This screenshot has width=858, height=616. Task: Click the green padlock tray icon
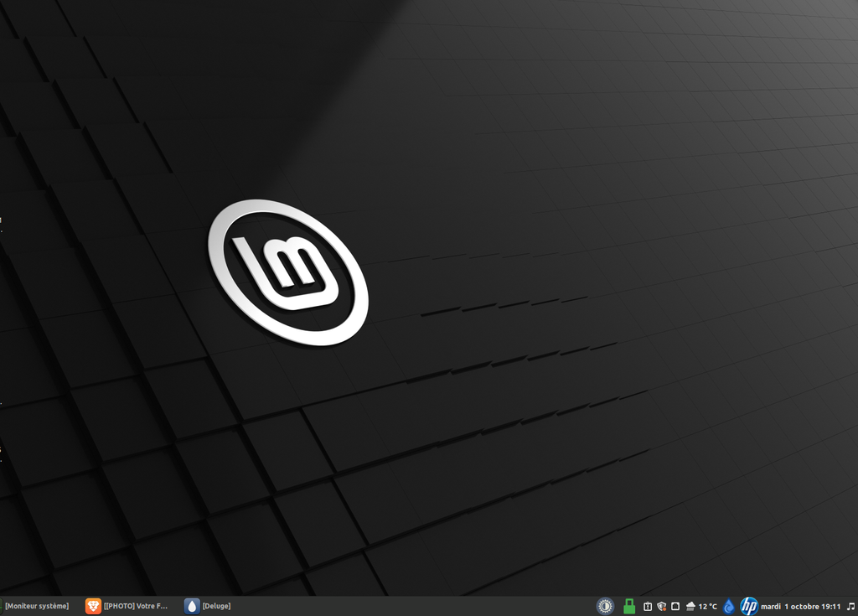629,606
